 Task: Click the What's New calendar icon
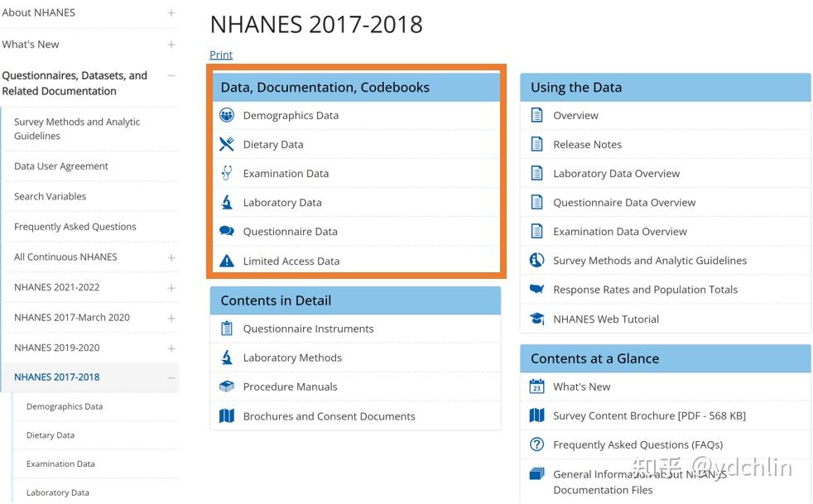point(536,386)
